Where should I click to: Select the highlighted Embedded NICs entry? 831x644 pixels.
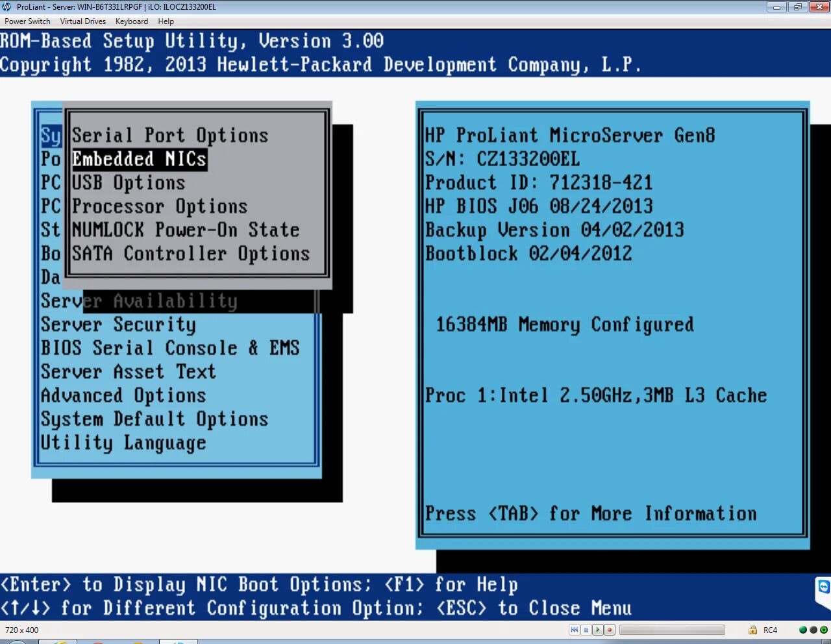tap(140, 159)
